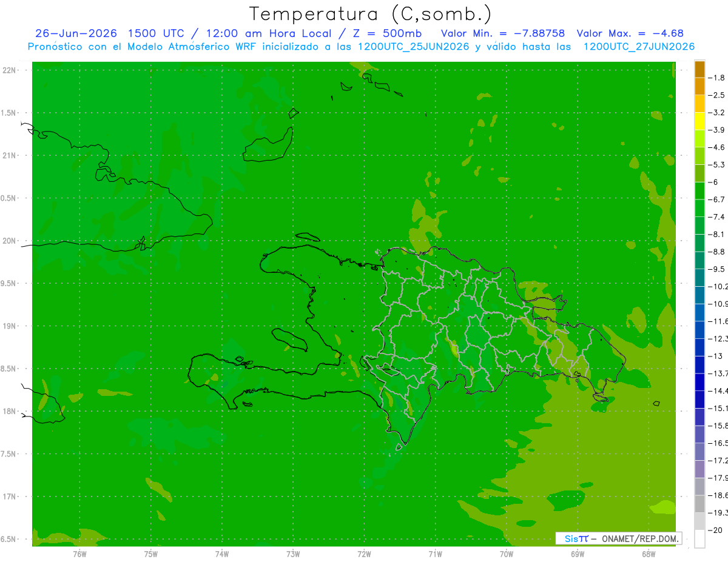The height and width of the screenshot is (562, 728).
Task: Click the 'Valor Max. = -4.68' readout
Action: [630, 33]
